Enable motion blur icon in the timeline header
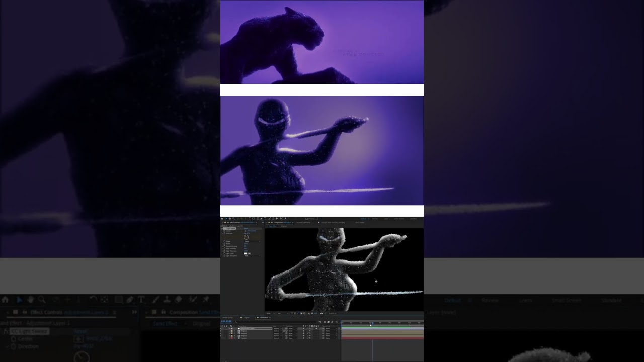644x362 pixels. [333, 322]
